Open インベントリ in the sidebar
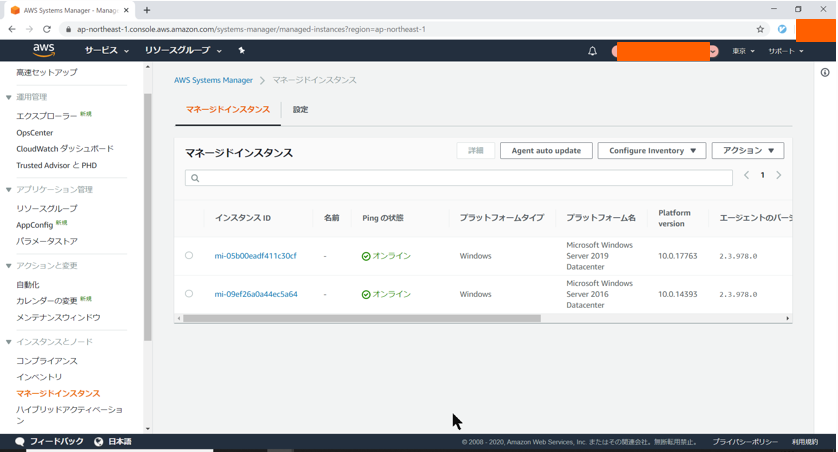 [39, 377]
